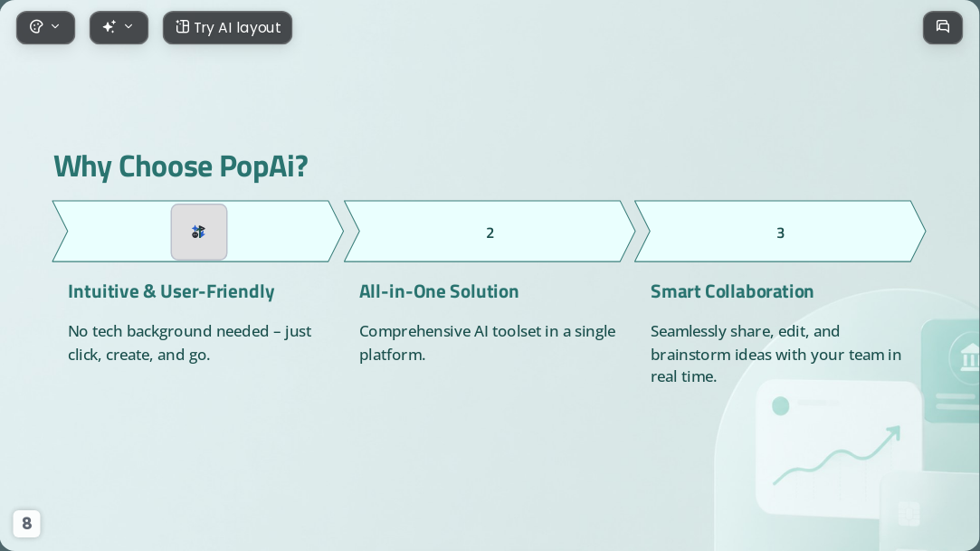The image size is (980, 551).
Task: Open the comments icon
Action: tap(943, 27)
